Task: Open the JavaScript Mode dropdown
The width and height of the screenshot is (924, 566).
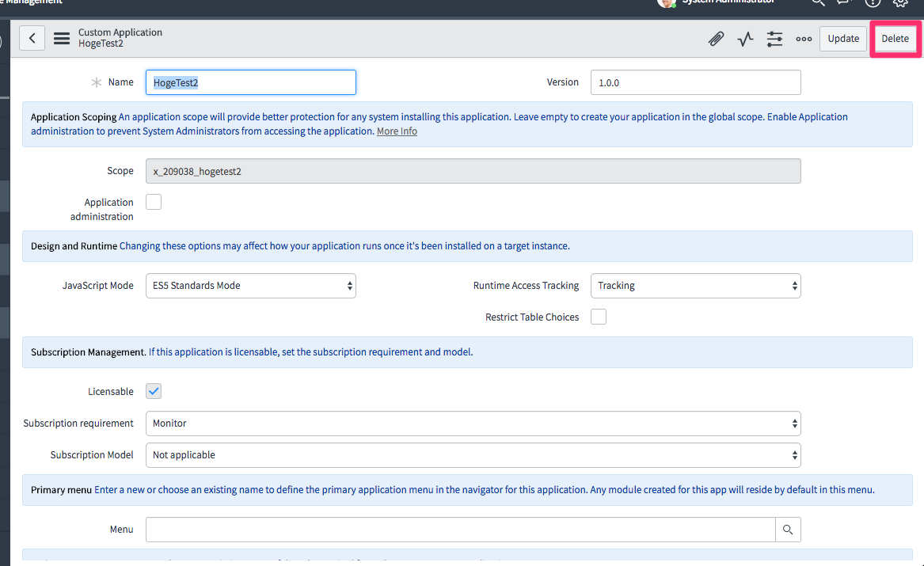Action: pos(250,285)
